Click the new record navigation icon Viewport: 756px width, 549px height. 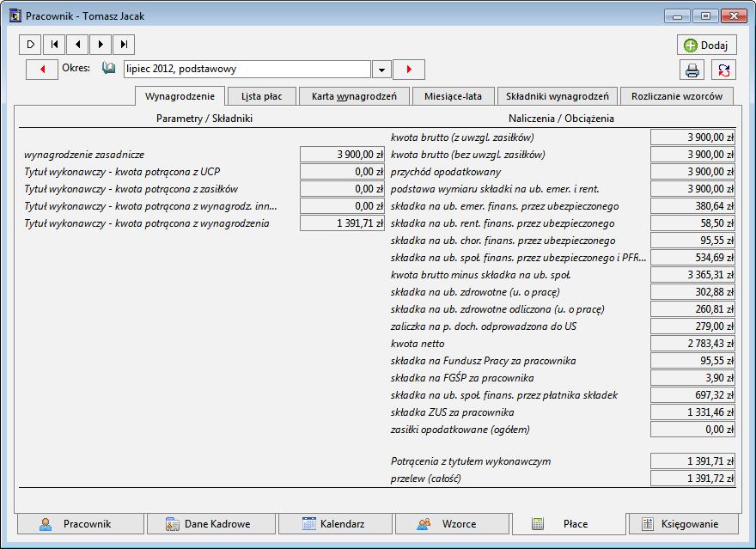click(x=30, y=45)
